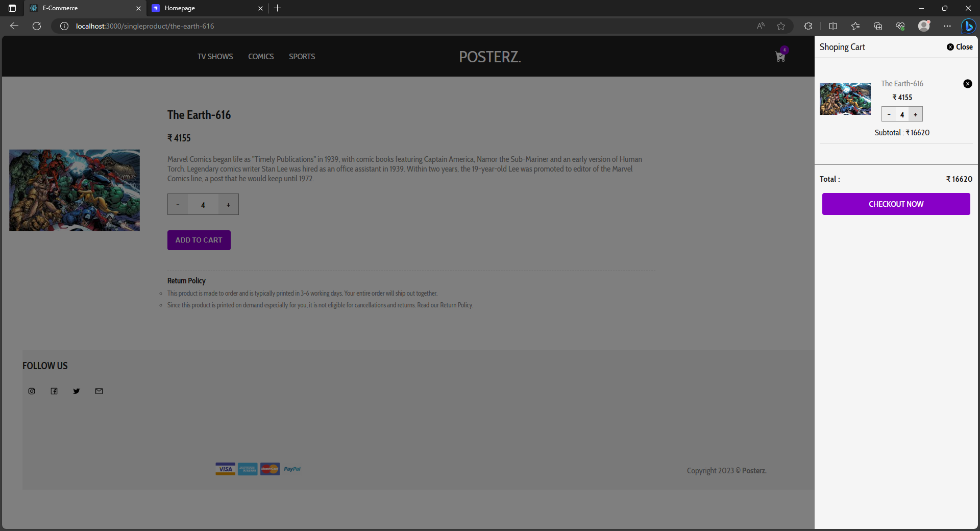Screen dimensions: 980x531
Task: Increase product quantity with plus button
Action: (x=228, y=204)
